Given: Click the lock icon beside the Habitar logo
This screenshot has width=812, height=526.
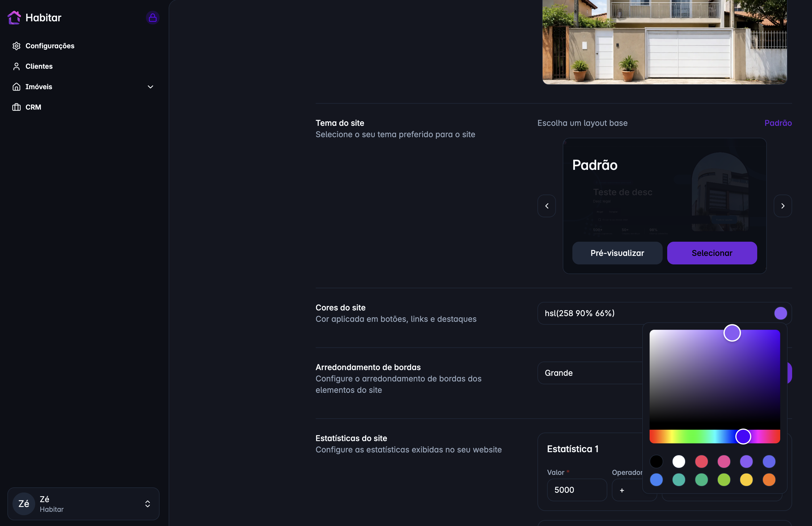Looking at the screenshot, I should point(152,17).
